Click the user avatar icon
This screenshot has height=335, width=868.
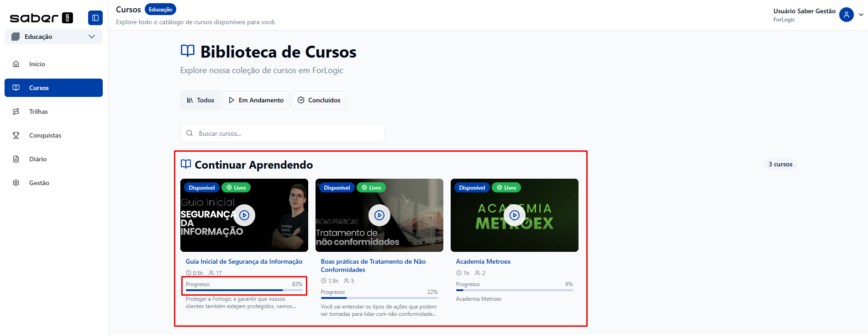click(846, 15)
